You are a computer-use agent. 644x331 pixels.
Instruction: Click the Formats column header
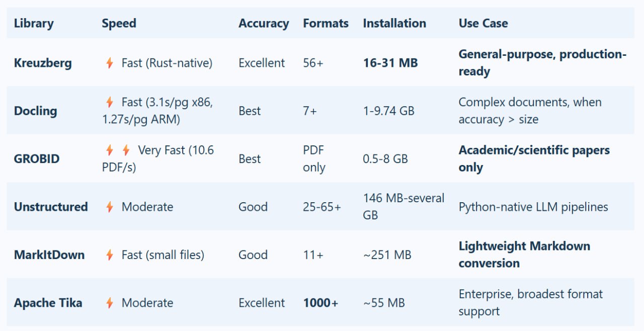tap(326, 23)
